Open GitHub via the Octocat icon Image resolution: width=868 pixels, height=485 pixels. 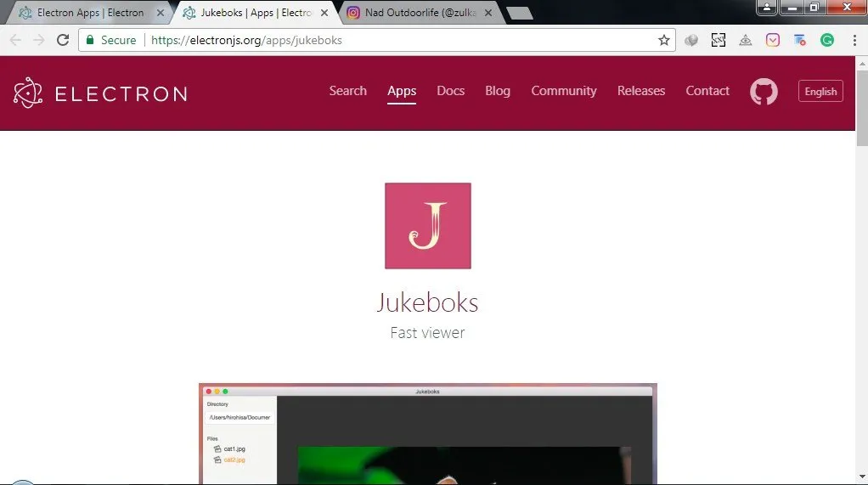764,92
